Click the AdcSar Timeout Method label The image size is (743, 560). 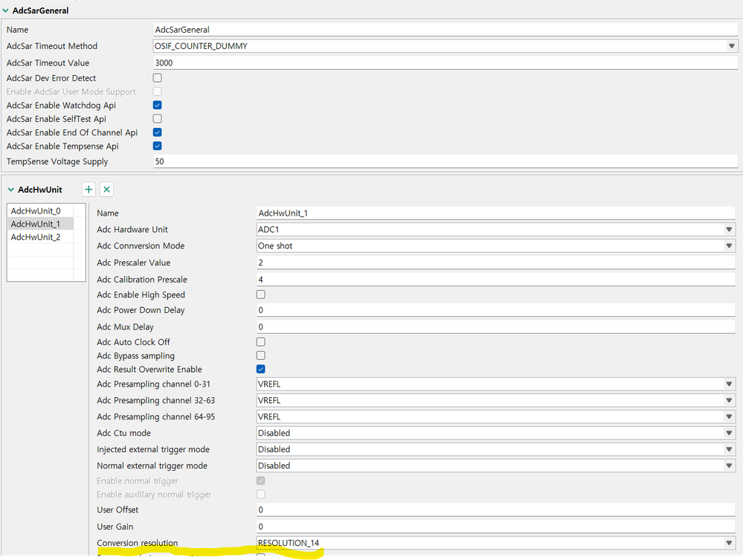click(52, 46)
